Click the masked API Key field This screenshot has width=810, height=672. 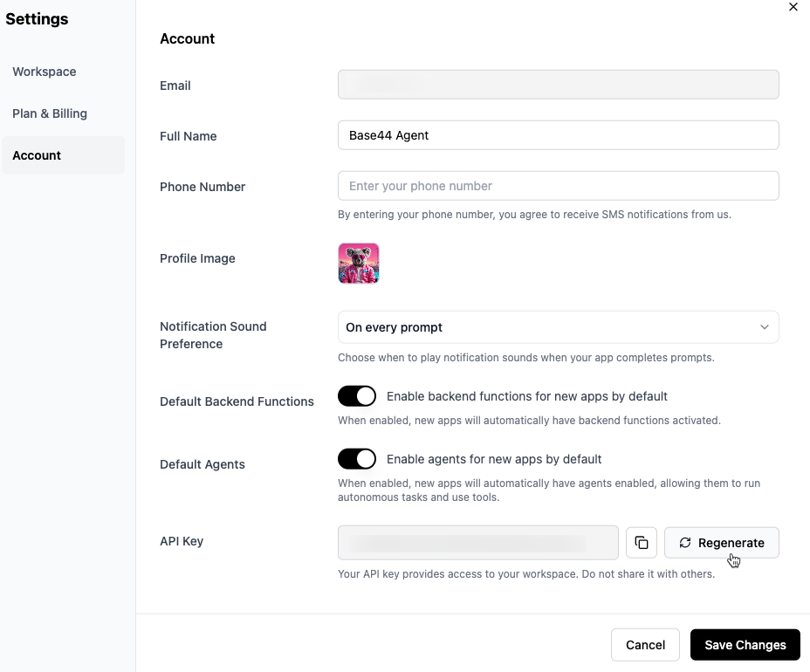(x=478, y=542)
